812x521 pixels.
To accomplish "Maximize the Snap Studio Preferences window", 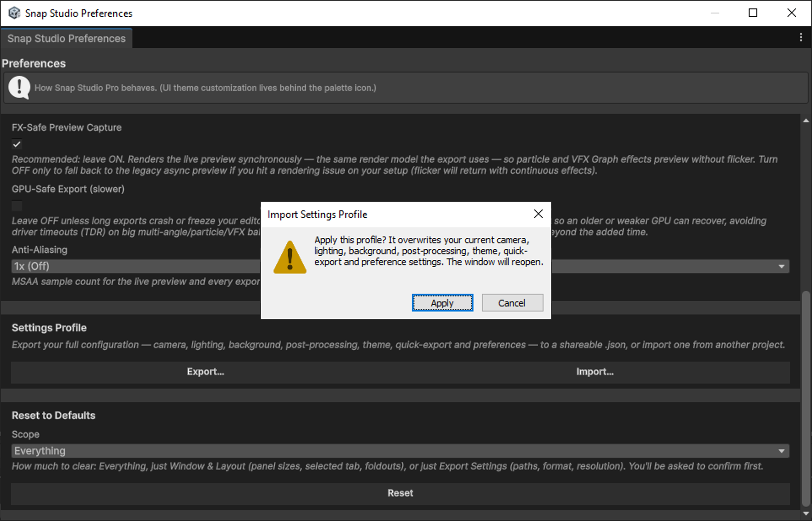I will 753,13.
